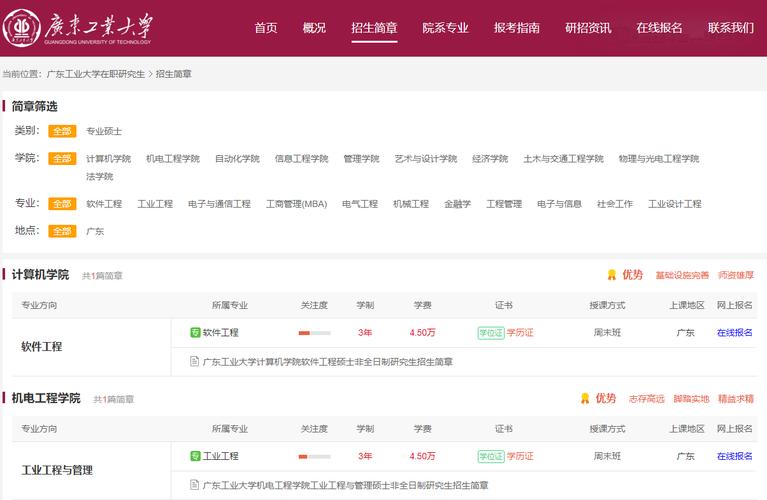Screen dimensions: 767x500
Task: Click the 关注度 bar for 软件工程
Action: (x=315, y=333)
